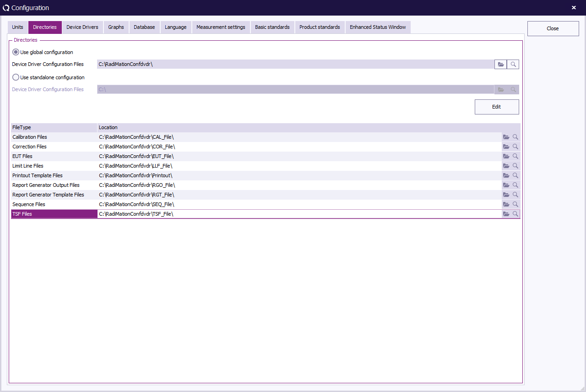This screenshot has width=586, height=392.
Task: Click the LLF_File location path
Action: (x=136, y=166)
